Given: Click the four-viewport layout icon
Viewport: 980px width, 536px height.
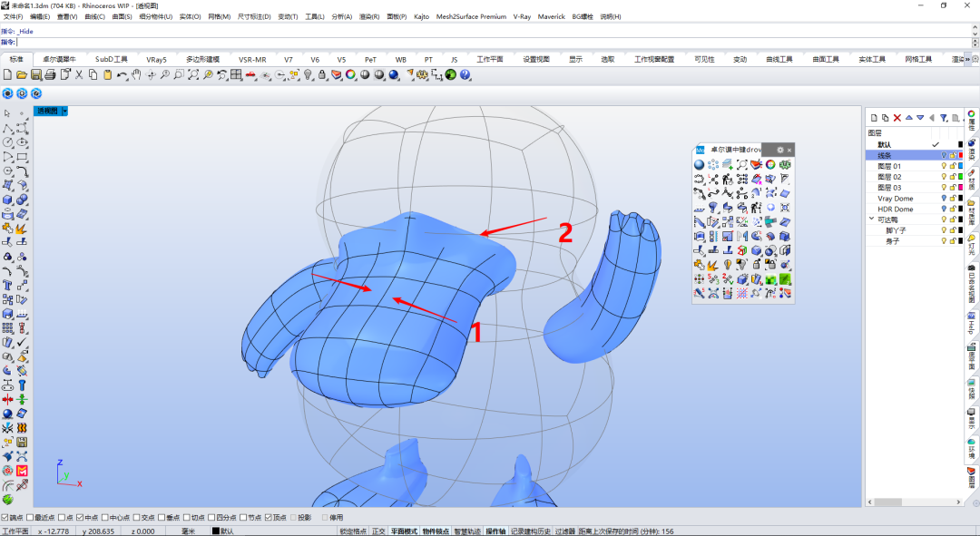Looking at the screenshot, I should 236,74.
